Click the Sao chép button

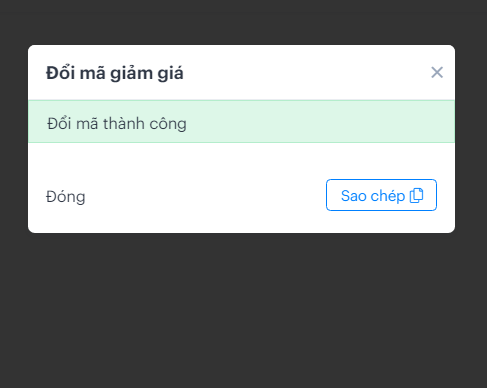click(381, 195)
